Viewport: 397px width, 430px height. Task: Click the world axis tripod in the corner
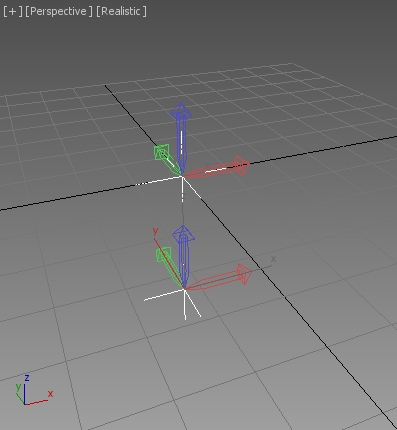click(x=34, y=390)
